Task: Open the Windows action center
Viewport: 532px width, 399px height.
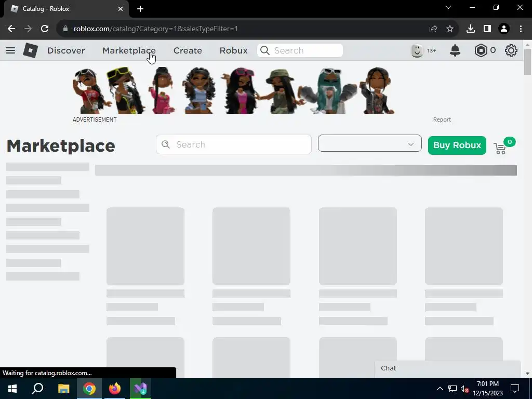Action: pos(515,389)
